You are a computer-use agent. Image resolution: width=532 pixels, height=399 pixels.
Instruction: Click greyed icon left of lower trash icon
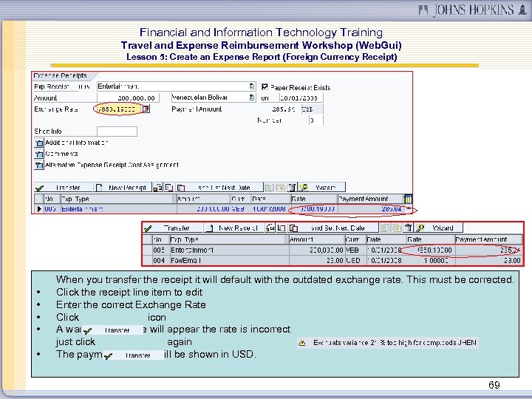coord(397,228)
